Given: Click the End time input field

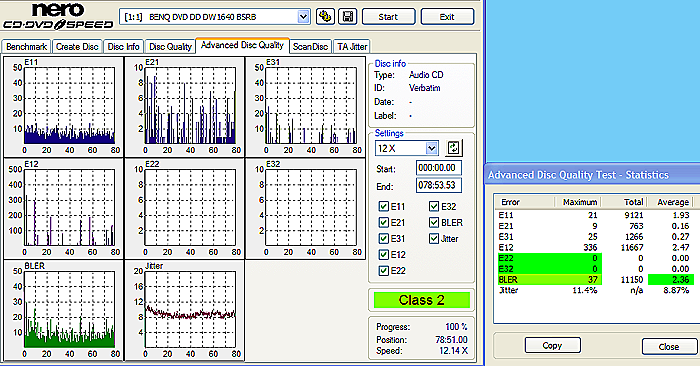Looking at the screenshot, I should click(x=438, y=185).
